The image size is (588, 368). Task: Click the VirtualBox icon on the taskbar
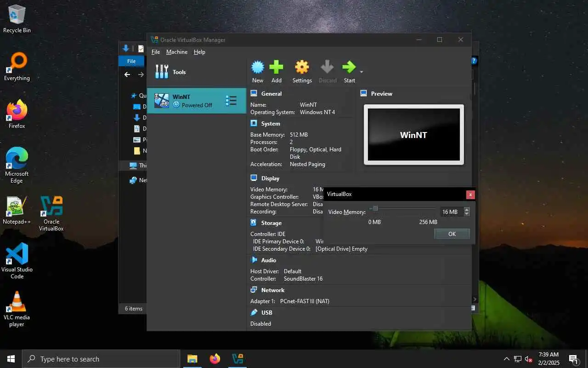pos(237,359)
